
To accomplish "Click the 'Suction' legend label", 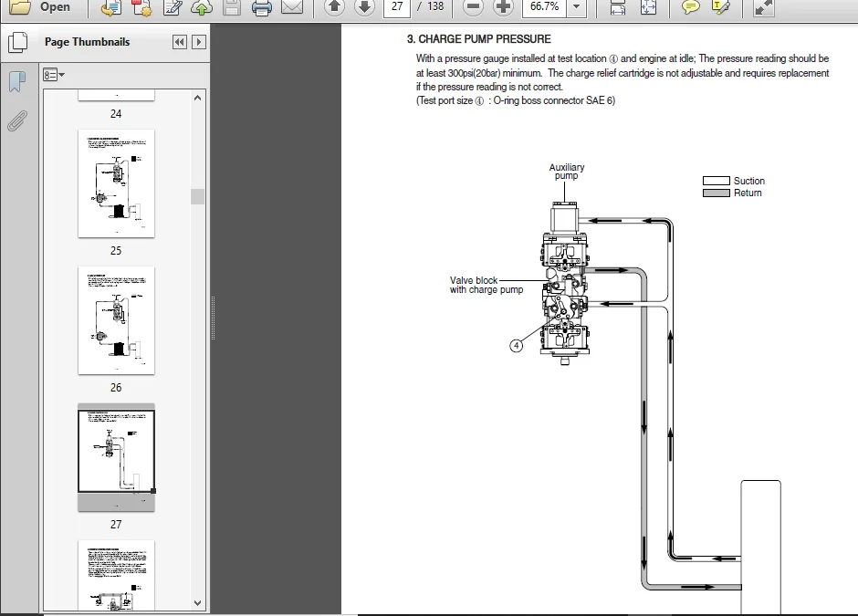I will (x=749, y=181).
